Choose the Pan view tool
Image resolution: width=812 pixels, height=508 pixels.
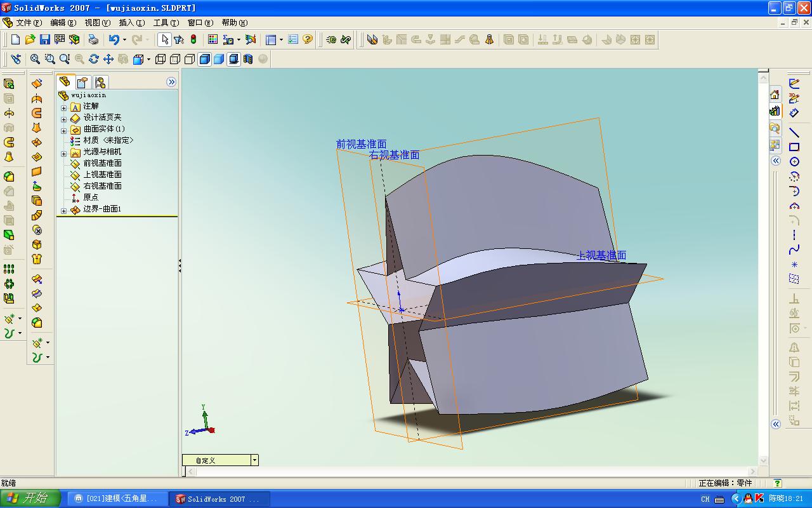pos(108,59)
